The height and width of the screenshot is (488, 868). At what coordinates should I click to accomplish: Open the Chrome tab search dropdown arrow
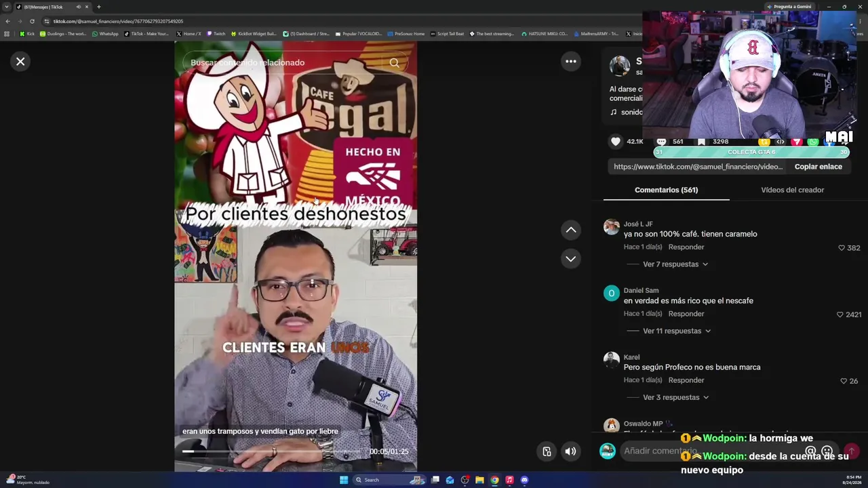pos(7,7)
